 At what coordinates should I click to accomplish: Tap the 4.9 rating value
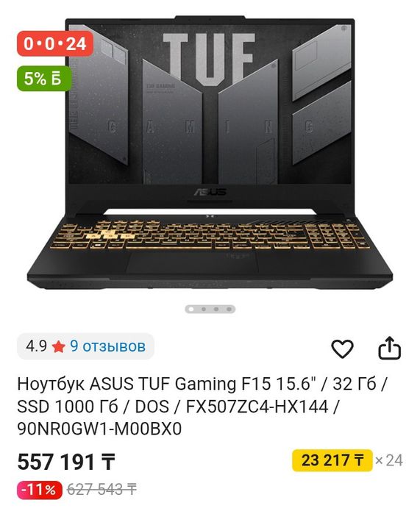pos(36,346)
